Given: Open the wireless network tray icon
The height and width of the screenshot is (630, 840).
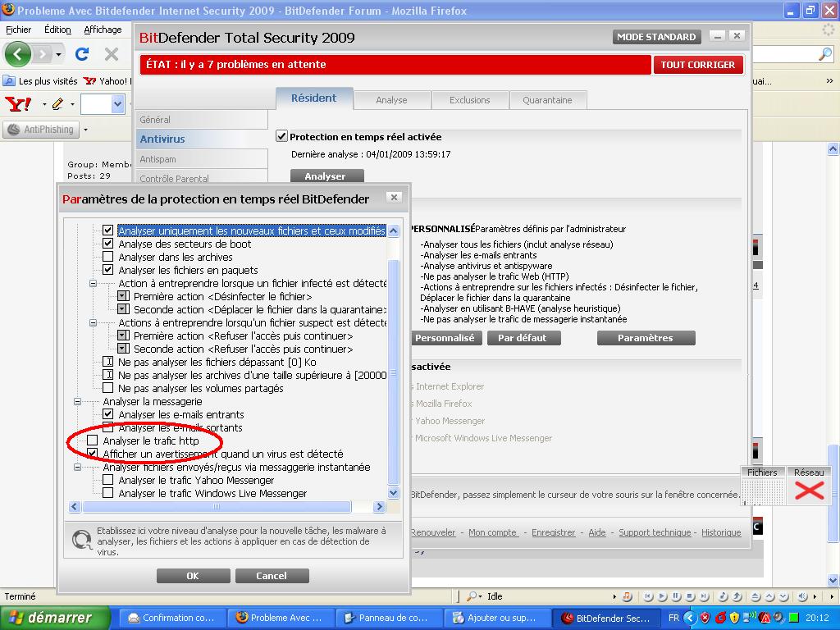Looking at the screenshot, I should [x=749, y=618].
